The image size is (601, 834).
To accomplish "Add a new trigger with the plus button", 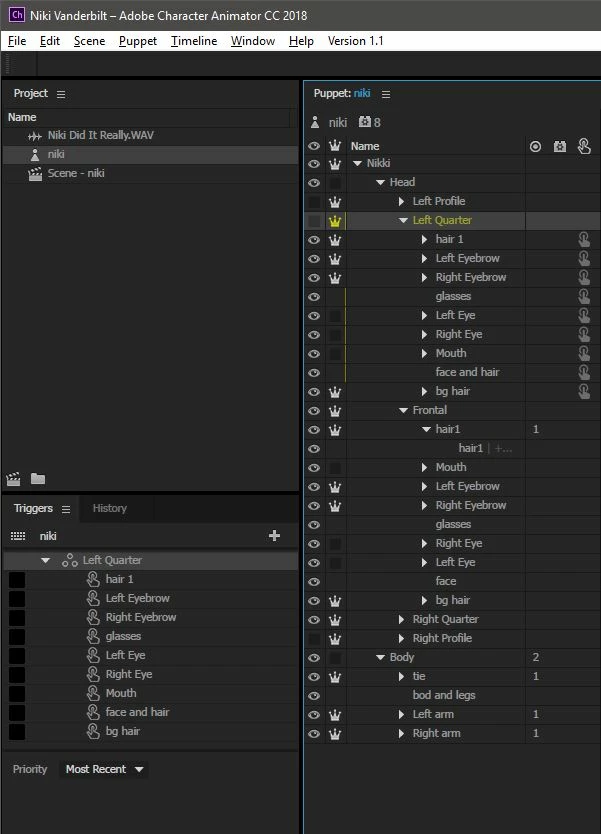I will point(274,536).
